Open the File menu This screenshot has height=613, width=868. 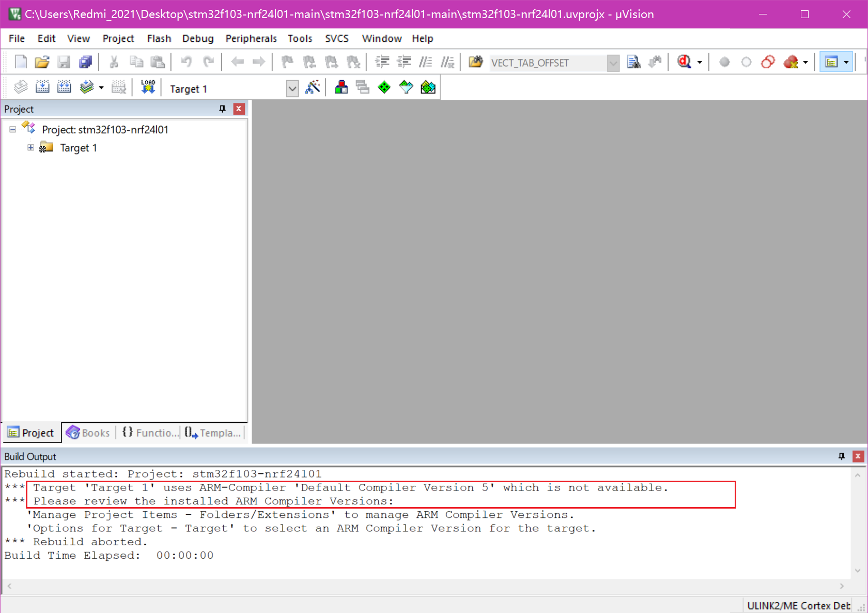17,38
